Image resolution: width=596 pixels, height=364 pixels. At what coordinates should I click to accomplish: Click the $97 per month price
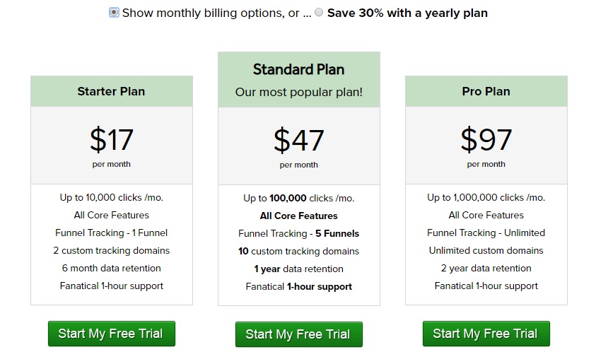coord(486,140)
